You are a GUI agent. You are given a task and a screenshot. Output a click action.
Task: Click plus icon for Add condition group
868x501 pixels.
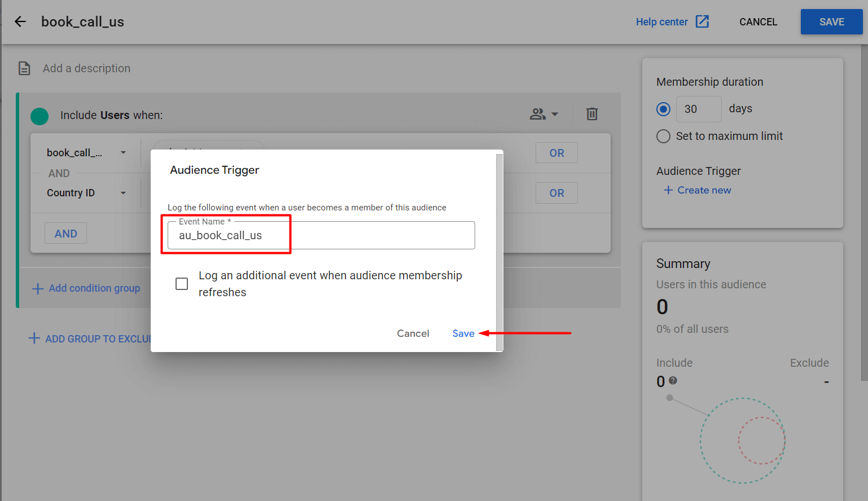[x=38, y=289]
